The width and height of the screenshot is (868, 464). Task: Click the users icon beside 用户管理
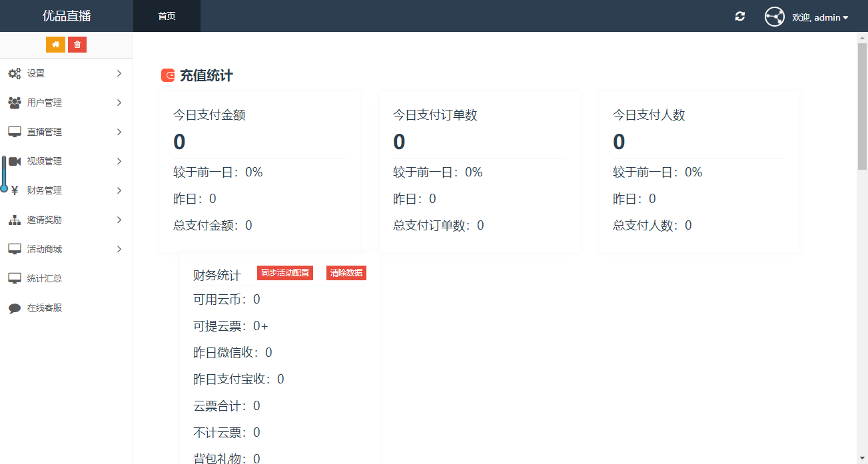[14, 103]
